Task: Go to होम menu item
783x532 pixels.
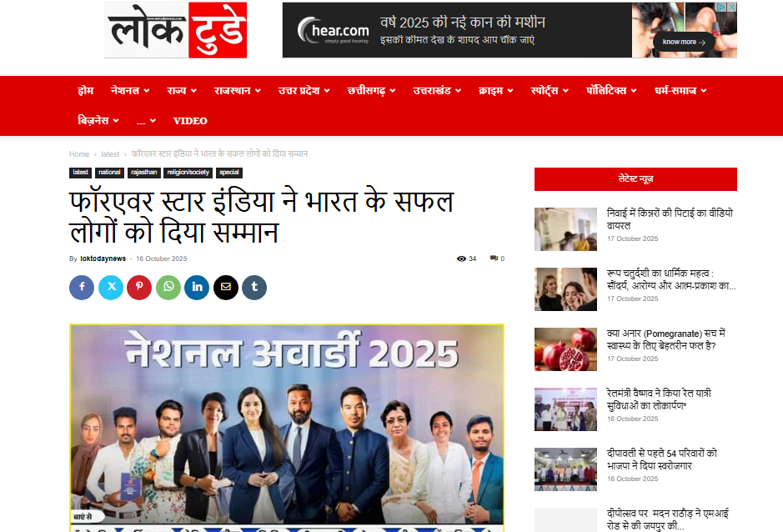Action: click(85, 90)
